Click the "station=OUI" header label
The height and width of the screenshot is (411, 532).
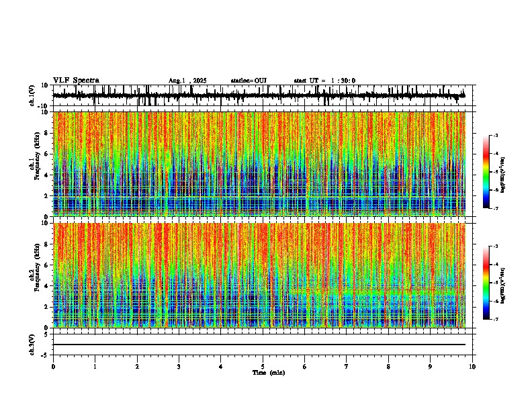point(249,81)
